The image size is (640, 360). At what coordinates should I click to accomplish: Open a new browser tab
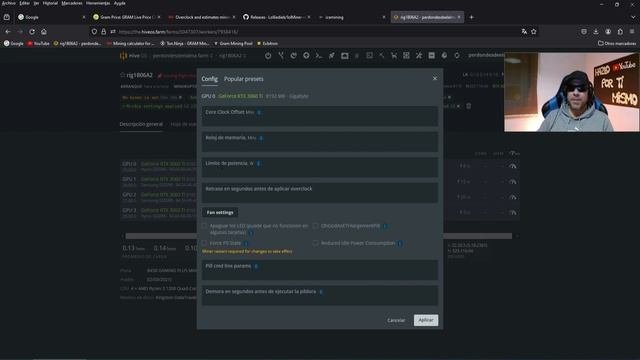click(x=471, y=17)
